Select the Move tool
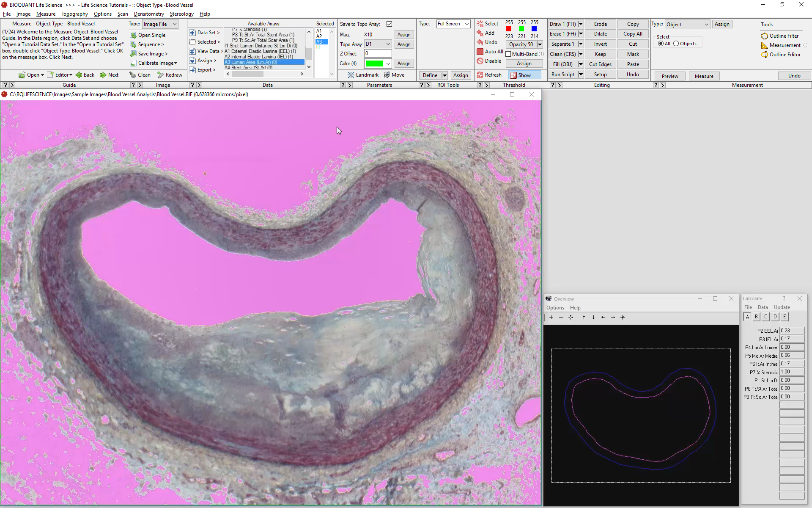The width and height of the screenshot is (812, 508). (394, 75)
